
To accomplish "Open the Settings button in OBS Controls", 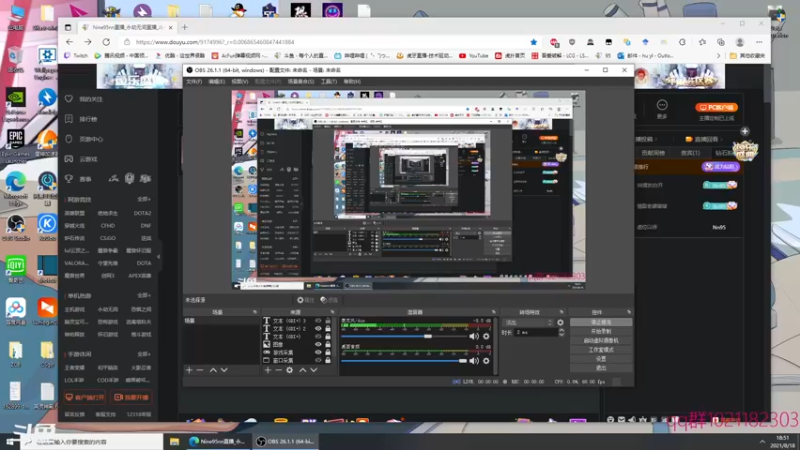I will pyautogui.click(x=601, y=359).
